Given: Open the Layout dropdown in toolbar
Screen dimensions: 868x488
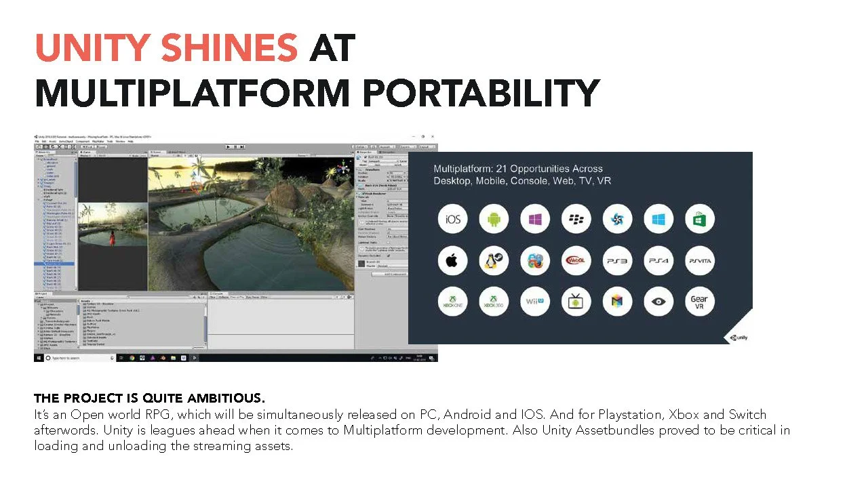Looking at the screenshot, I should (427, 147).
